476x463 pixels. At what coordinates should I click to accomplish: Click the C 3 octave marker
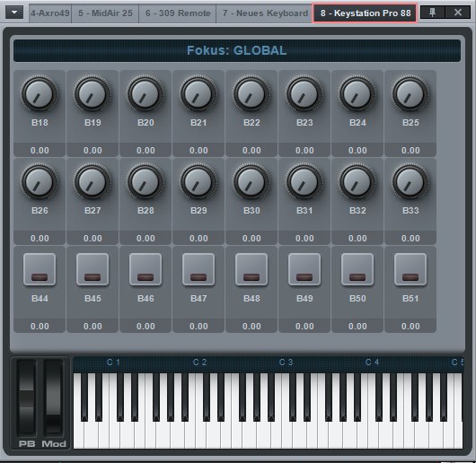tap(286, 362)
